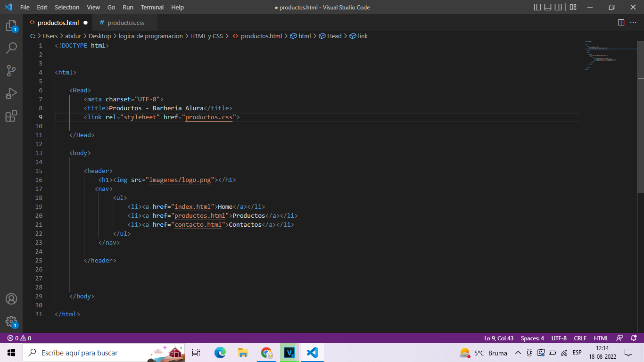
Task: Open the Terminal menu
Action: click(x=152, y=7)
